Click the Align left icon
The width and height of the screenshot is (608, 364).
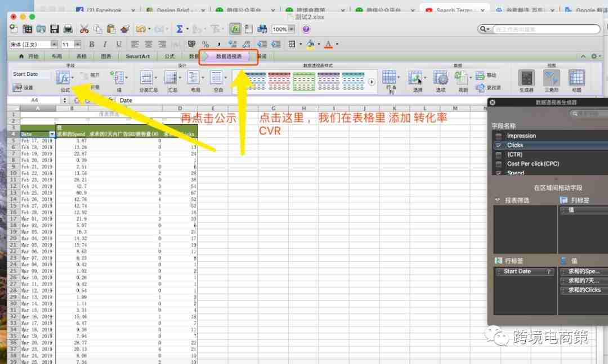point(135,44)
